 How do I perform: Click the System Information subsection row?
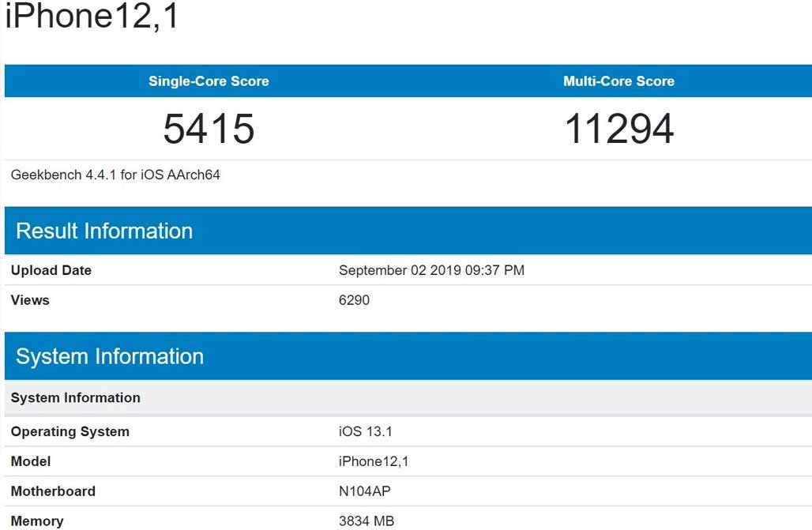pos(74,398)
